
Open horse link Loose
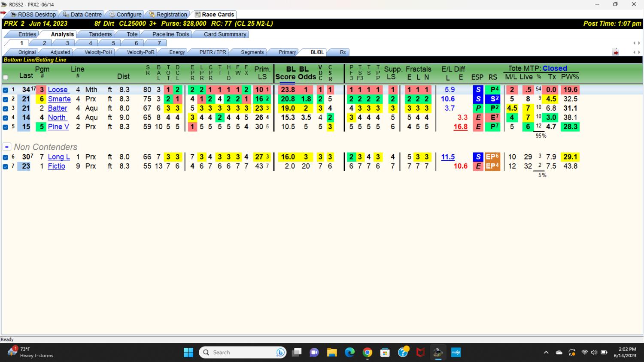coord(58,90)
